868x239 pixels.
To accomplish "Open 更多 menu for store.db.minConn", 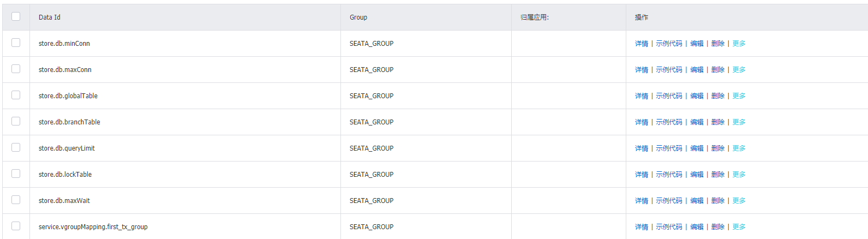I will coord(739,44).
